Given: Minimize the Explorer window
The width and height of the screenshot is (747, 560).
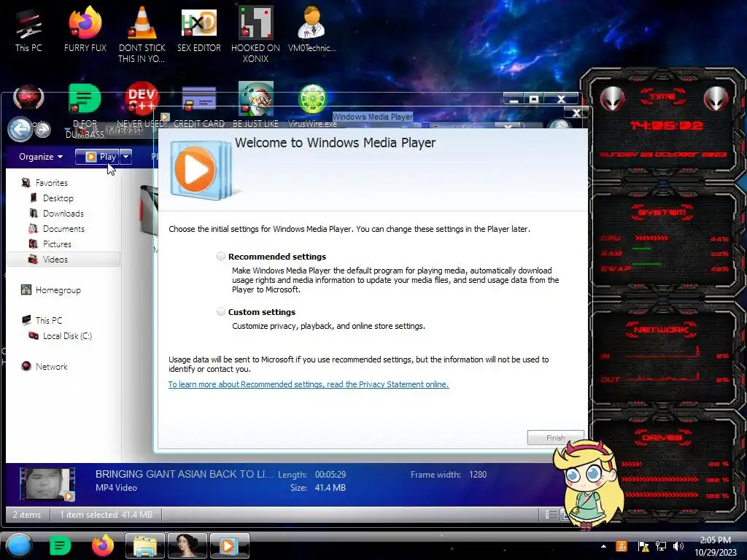Looking at the screenshot, I should tap(514, 99).
